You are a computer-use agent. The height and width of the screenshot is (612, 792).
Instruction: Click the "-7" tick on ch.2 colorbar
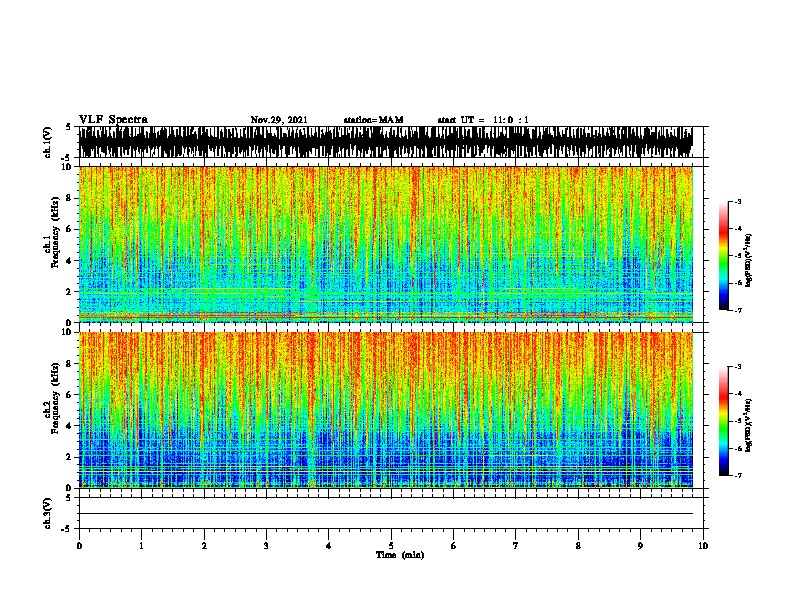coord(738,475)
